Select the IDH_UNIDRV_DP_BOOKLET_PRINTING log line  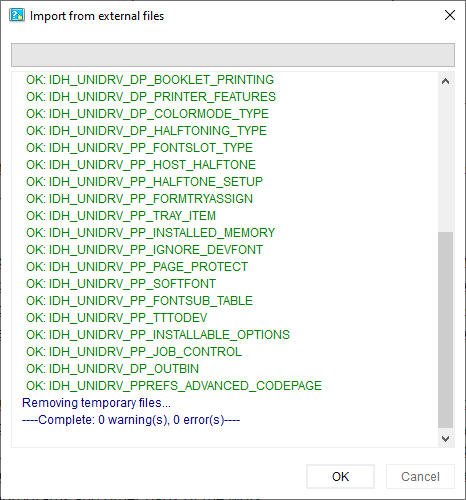coord(150,80)
